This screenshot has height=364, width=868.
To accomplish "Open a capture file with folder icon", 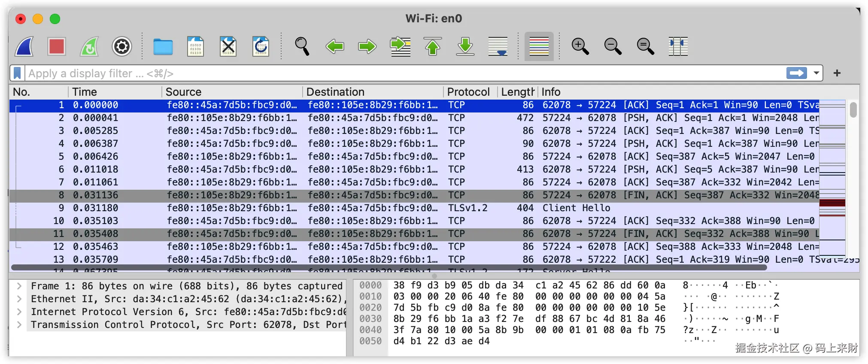I will pos(163,46).
